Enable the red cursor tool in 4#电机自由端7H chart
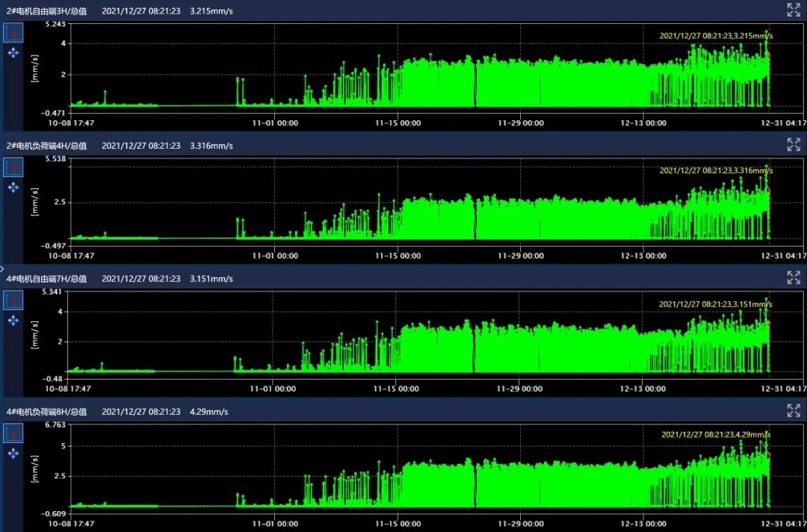 pos(13,300)
